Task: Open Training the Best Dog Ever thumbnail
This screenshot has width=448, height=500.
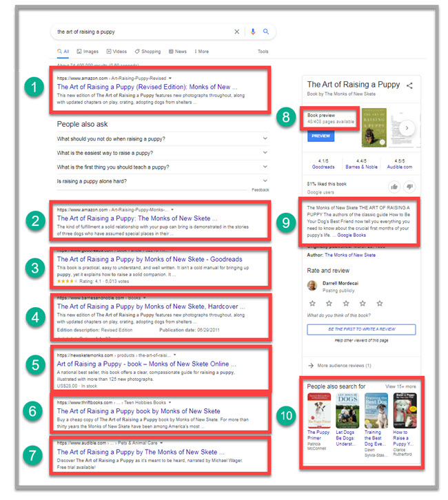Action: click(376, 410)
